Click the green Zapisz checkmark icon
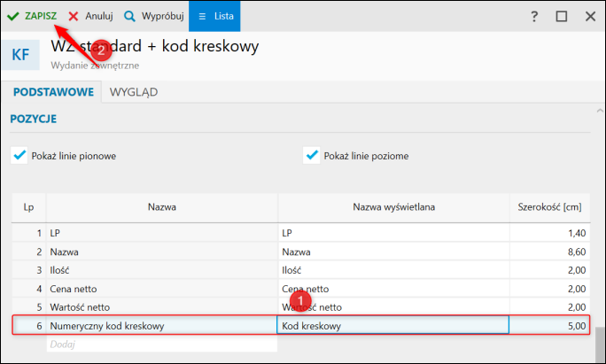 (x=13, y=16)
